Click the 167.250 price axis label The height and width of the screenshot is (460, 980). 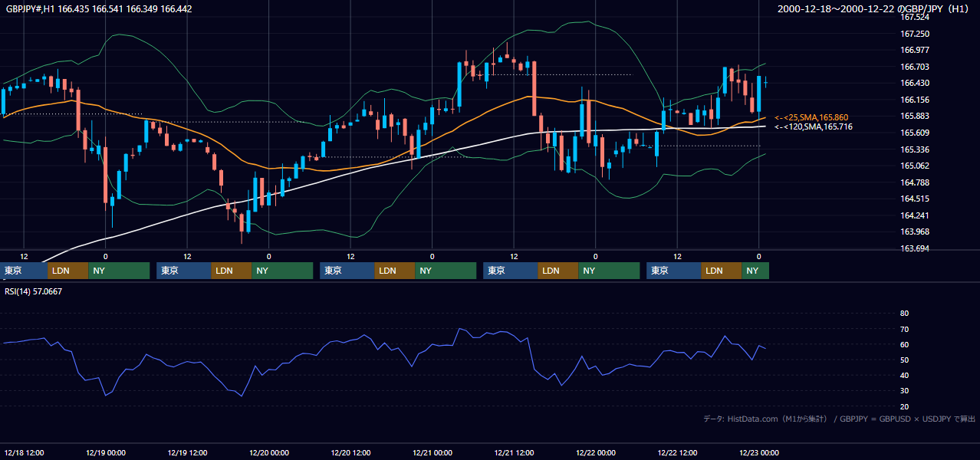click(914, 34)
